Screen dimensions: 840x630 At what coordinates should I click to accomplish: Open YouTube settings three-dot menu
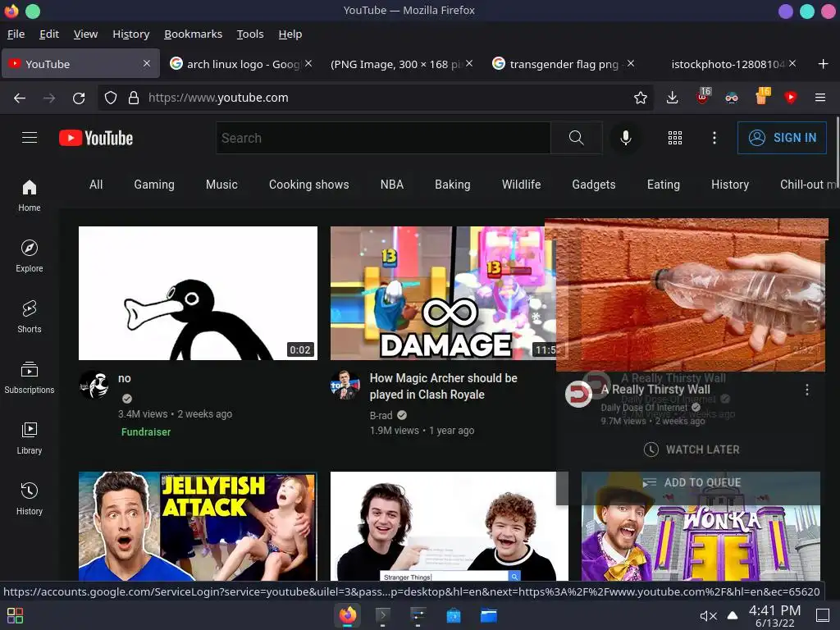(x=714, y=138)
